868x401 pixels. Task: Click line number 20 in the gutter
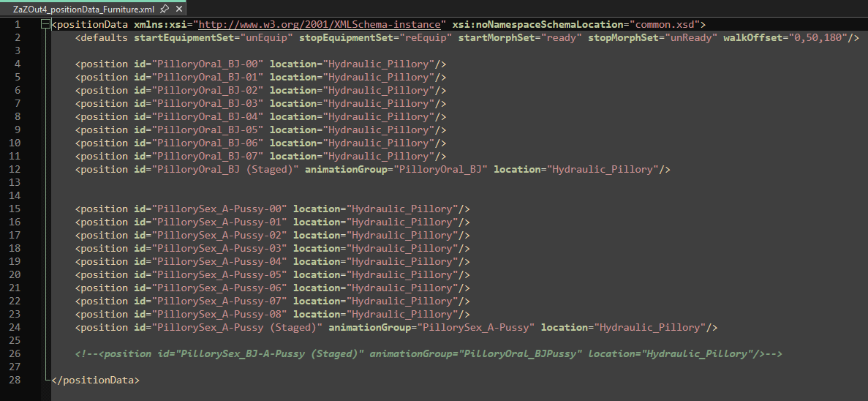point(15,274)
